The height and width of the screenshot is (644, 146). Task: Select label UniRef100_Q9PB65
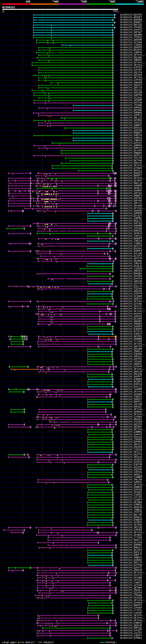(131, 213)
